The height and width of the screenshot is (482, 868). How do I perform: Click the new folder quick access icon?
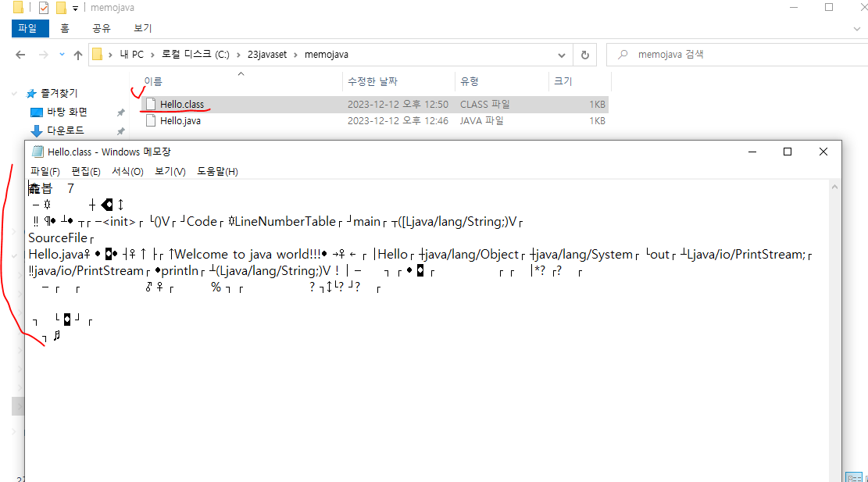(61, 8)
